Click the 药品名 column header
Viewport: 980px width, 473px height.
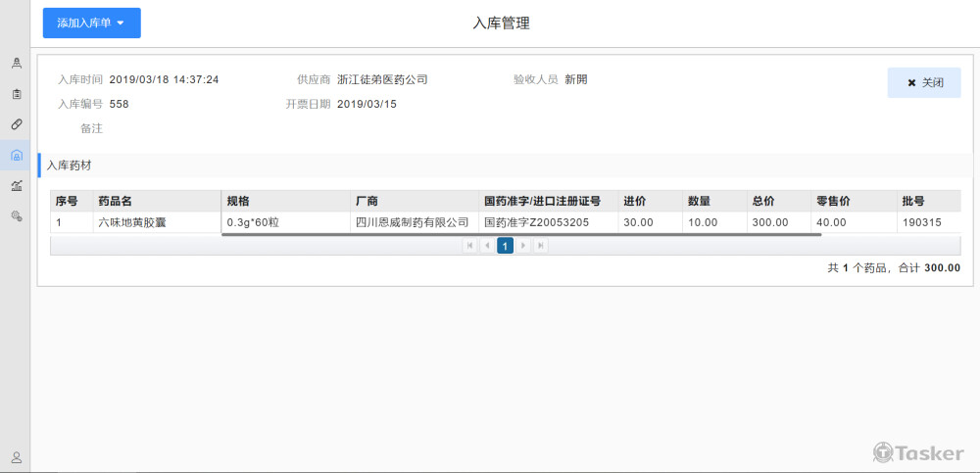point(157,201)
